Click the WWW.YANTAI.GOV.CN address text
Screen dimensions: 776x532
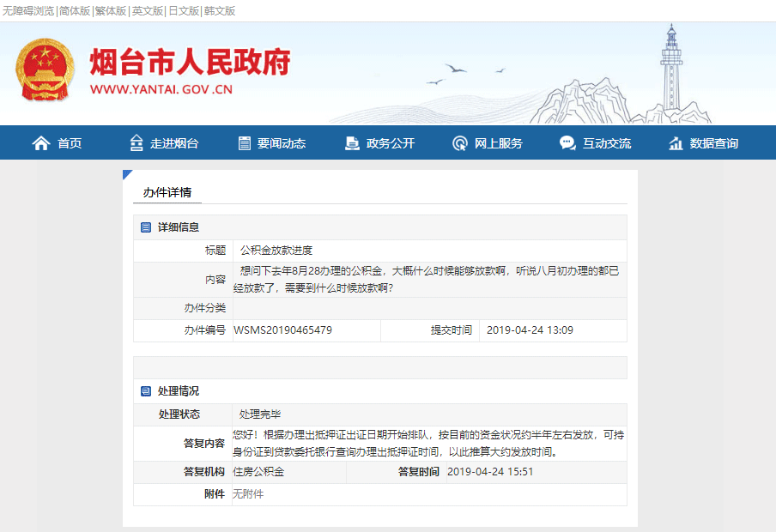161,89
